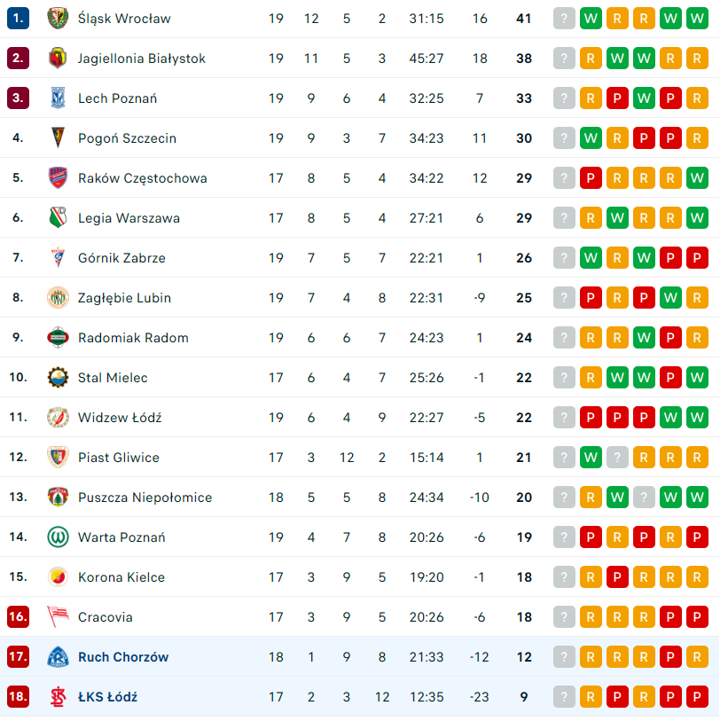The height and width of the screenshot is (721, 728).
Task: Click the Ruch Chorzów blue crest
Action: click(58, 656)
